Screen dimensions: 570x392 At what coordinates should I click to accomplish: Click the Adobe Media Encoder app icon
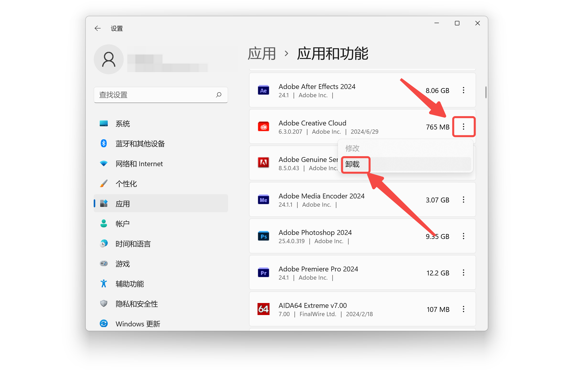pos(263,200)
